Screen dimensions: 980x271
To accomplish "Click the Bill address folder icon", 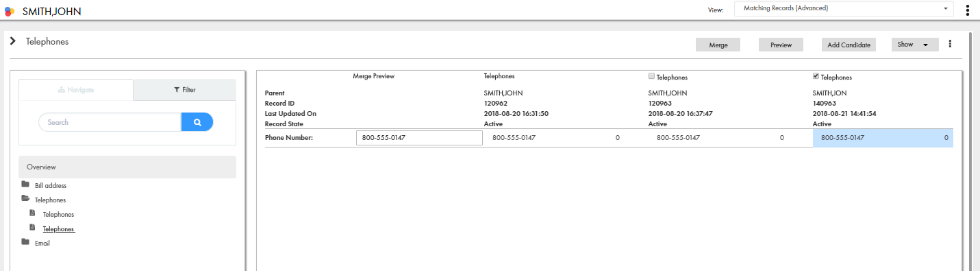I will (x=25, y=185).
